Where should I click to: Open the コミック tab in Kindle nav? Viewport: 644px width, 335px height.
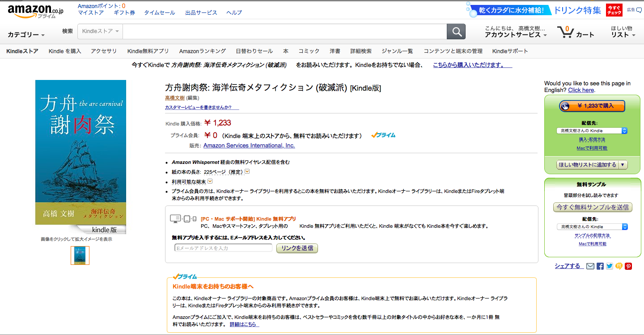pos(309,51)
